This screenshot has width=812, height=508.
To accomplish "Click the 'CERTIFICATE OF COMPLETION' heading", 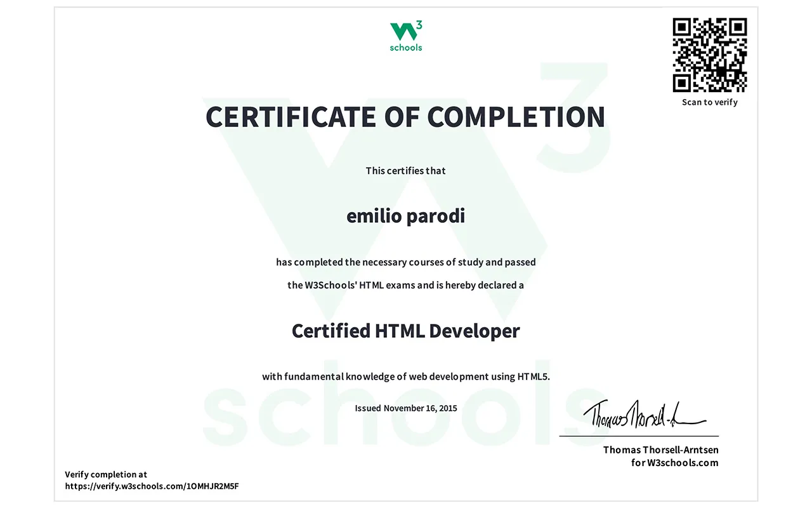I will pyautogui.click(x=405, y=117).
